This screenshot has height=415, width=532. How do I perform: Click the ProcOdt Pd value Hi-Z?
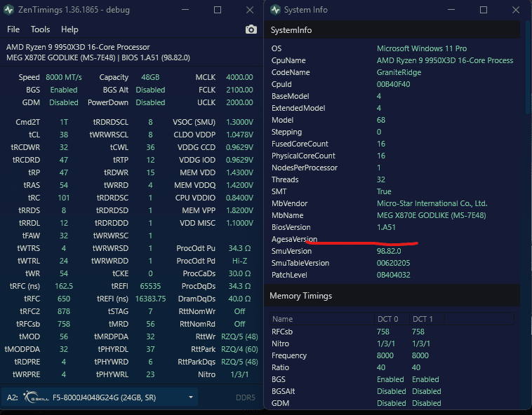[239, 261]
